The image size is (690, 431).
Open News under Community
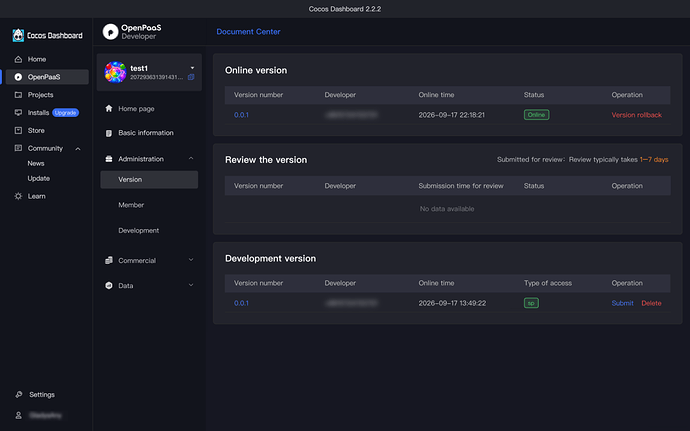tap(36, 163)
